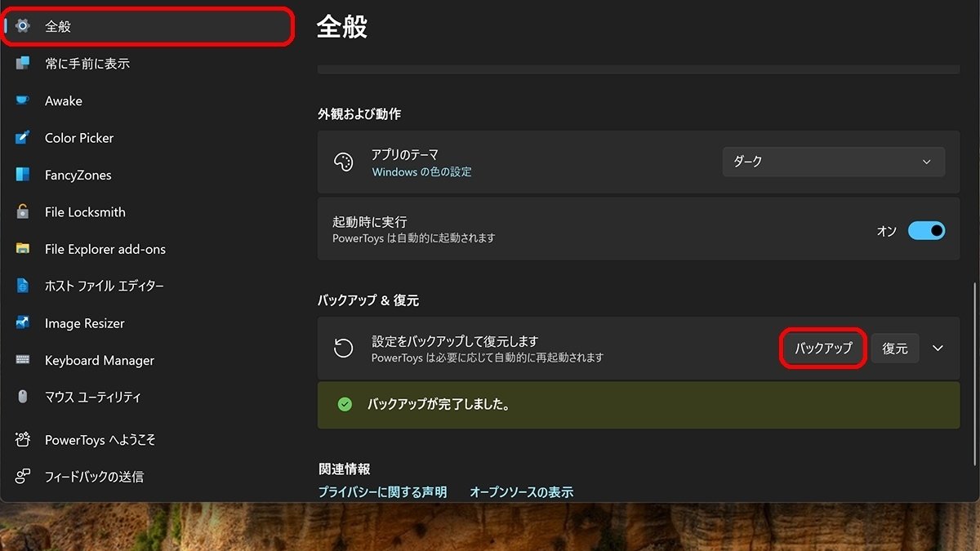The image size is (980, 551).
Task: Click the PowerToys へようこそ icon
Action: (x=23, y=439)
